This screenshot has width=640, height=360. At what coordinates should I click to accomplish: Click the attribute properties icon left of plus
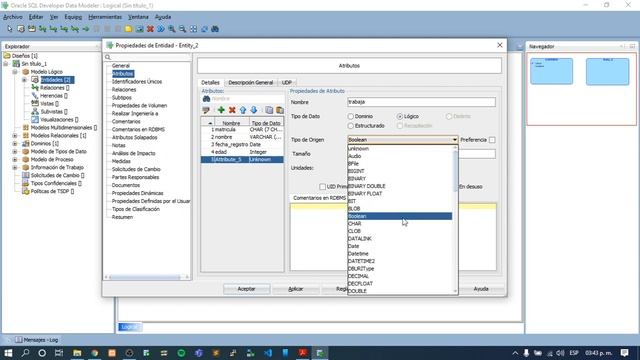[206, 110]
